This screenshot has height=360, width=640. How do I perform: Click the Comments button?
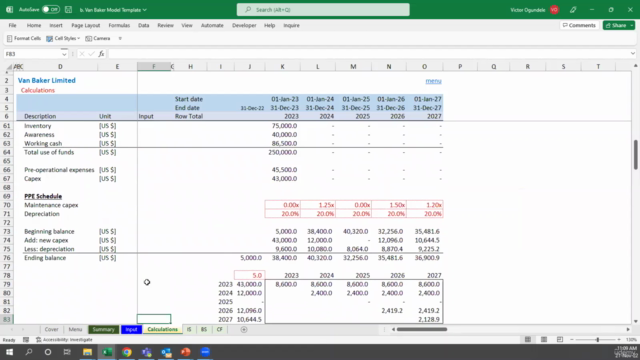click(579, 25)
